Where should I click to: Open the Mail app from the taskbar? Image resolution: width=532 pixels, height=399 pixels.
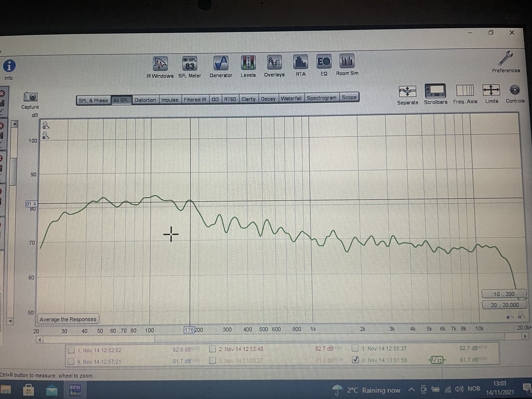(52, 390)
